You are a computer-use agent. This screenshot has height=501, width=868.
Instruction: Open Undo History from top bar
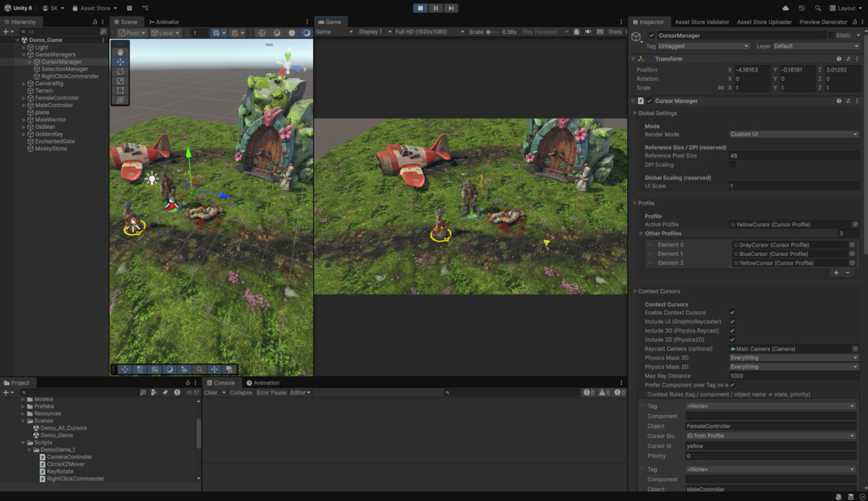(x=801, y=8)
